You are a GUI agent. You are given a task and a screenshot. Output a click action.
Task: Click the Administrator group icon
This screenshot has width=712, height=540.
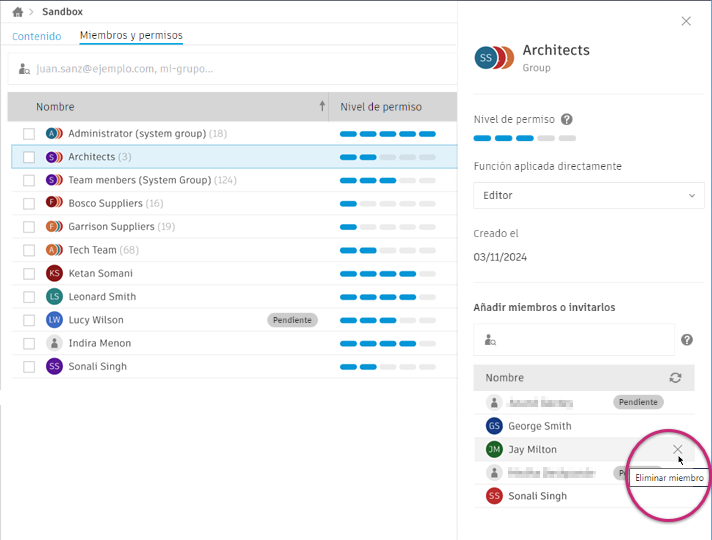pos(54,134)
